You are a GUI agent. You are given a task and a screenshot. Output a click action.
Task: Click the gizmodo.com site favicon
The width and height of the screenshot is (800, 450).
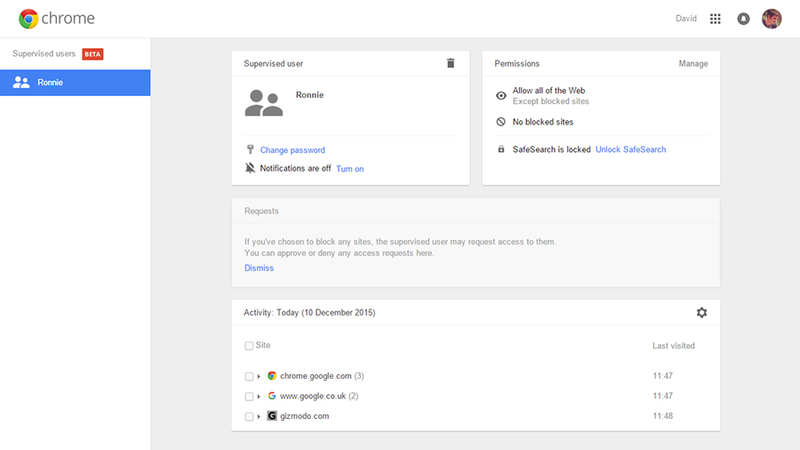272,416
